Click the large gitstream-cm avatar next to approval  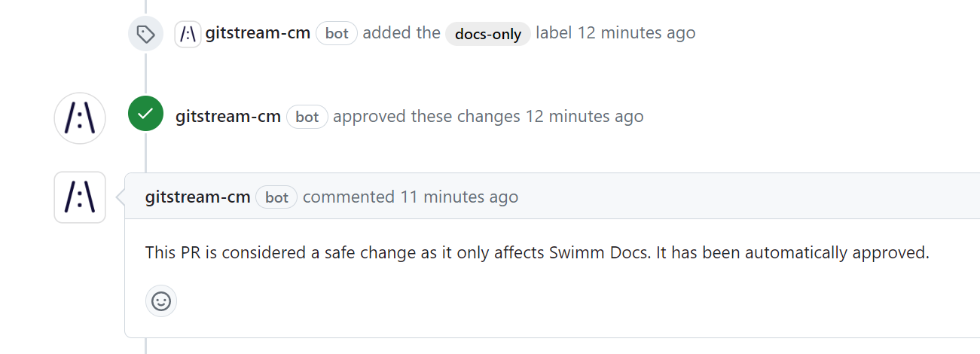click(80, 118)
